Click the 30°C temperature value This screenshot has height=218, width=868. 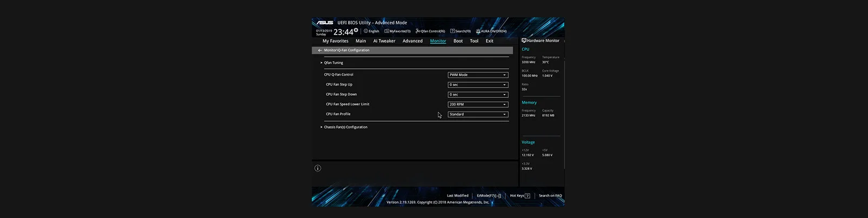coord(545,62)
